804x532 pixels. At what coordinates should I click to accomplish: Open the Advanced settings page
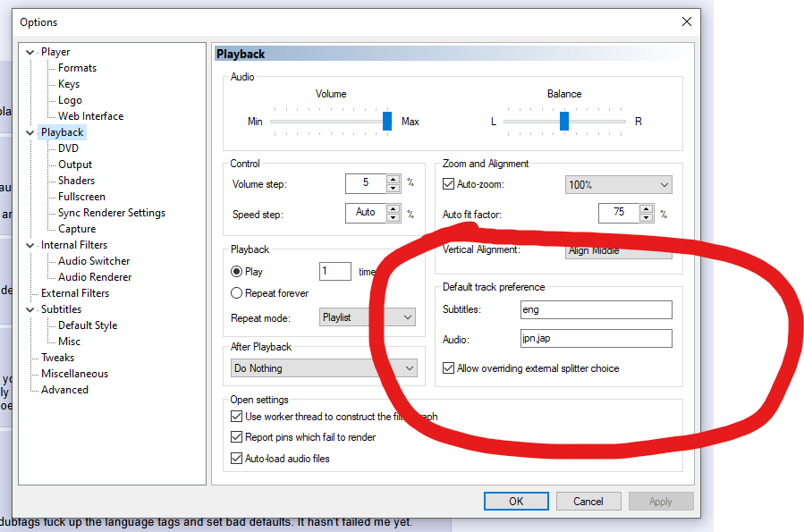click(64, 390)
